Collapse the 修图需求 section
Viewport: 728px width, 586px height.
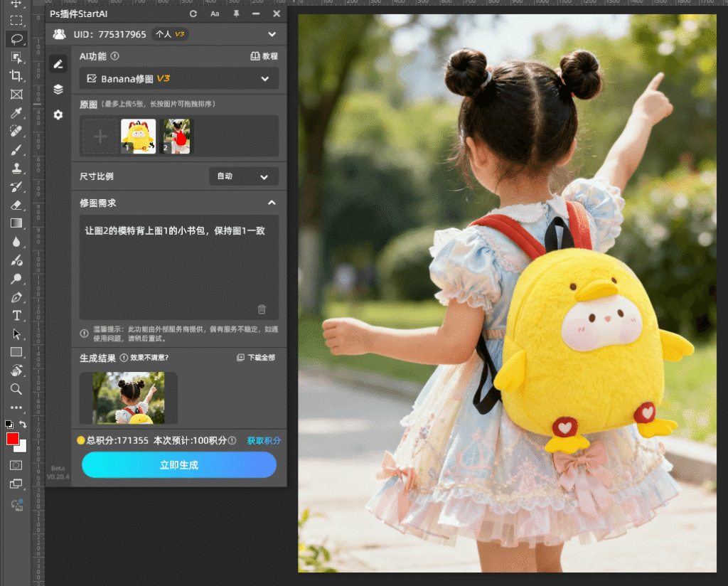point(271,203)
